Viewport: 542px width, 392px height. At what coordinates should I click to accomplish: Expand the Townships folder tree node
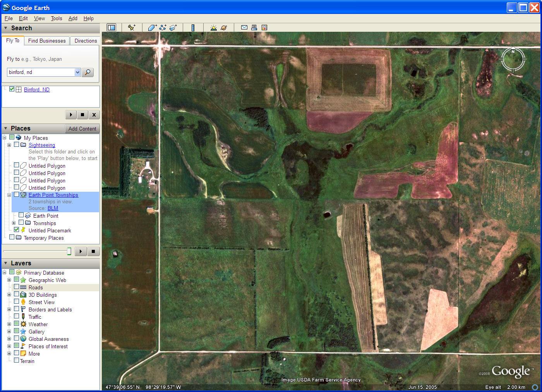pos(14,223)
